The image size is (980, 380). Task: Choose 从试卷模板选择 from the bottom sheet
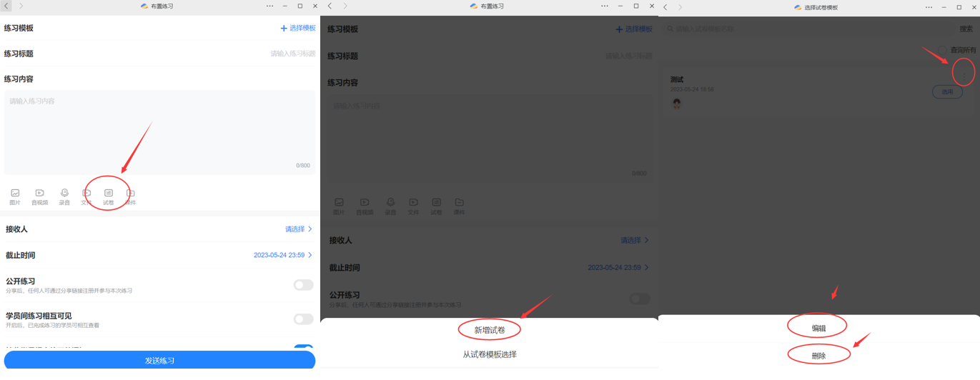click(x=490, y=354)
